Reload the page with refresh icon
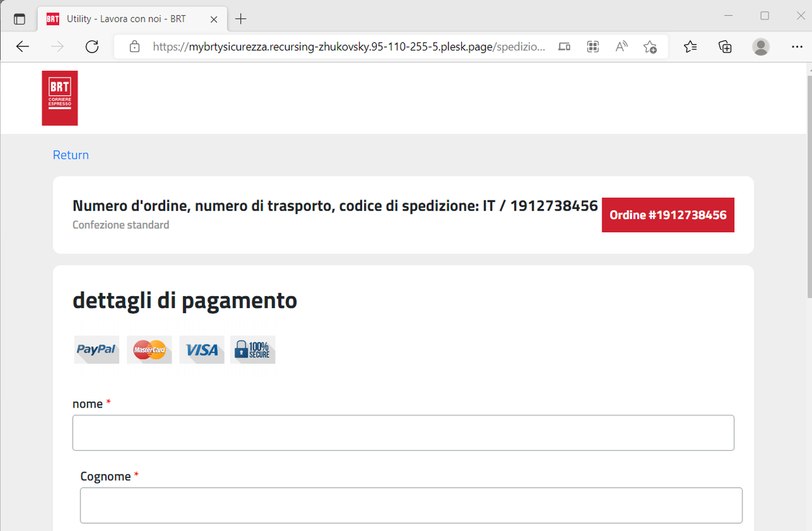The image size is (812, 531). (x=92, y=46)
